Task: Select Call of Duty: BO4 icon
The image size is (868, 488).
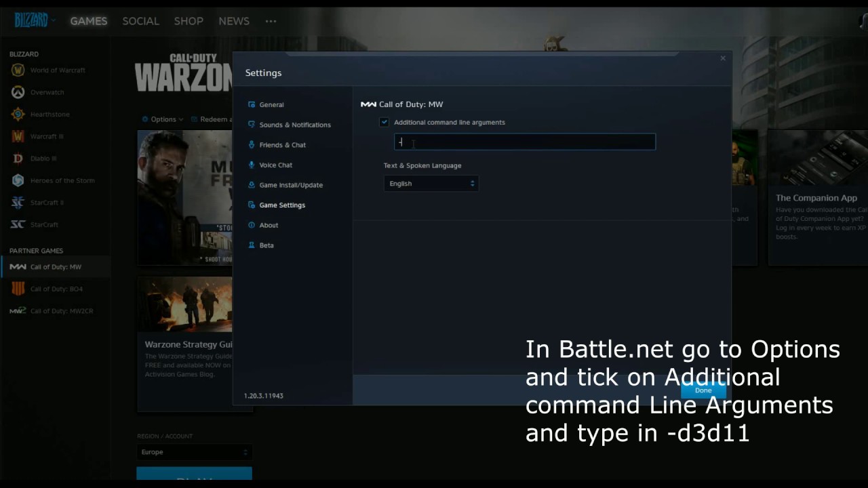Action: (x=18, y=289)
